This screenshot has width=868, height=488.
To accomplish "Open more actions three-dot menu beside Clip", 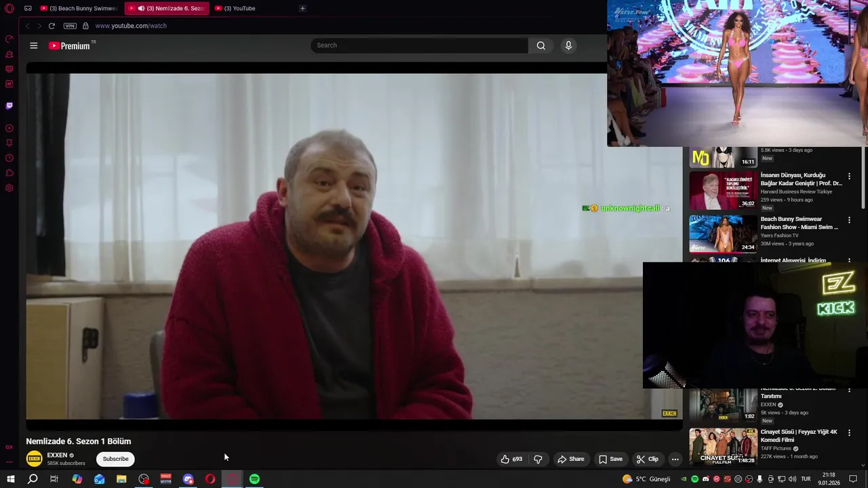I will click(675, 459).
